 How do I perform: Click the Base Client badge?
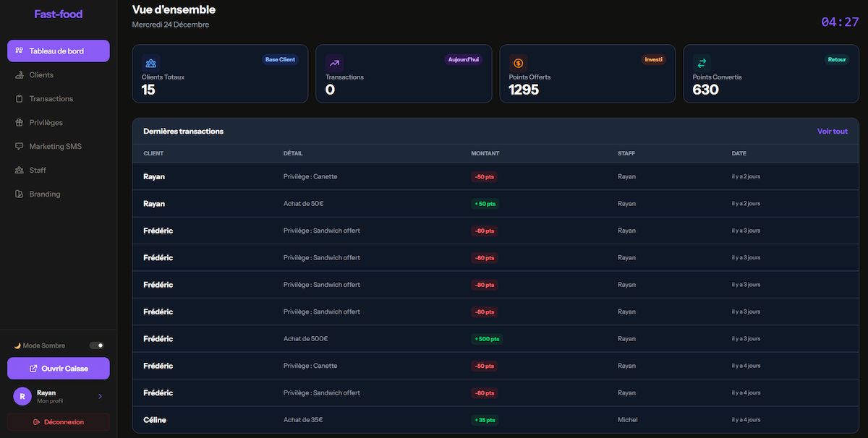(280, 59)
